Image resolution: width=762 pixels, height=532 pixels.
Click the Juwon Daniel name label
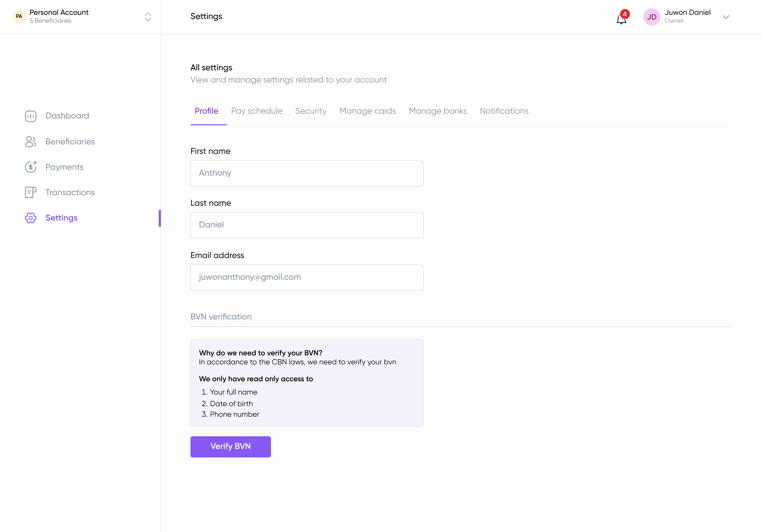[687, 12]
